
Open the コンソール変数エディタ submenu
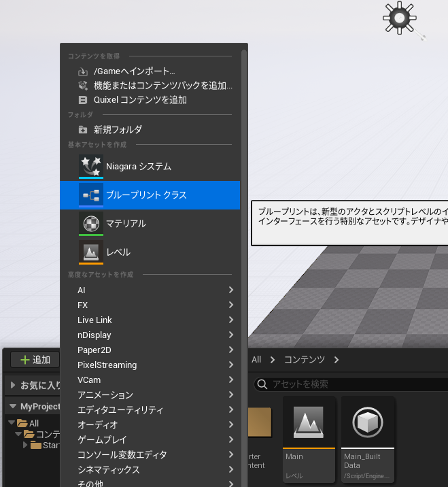point(150,455)
